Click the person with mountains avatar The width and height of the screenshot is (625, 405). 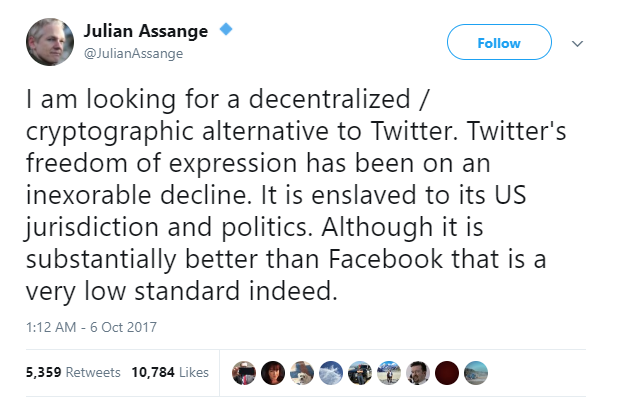pos(391,372)
